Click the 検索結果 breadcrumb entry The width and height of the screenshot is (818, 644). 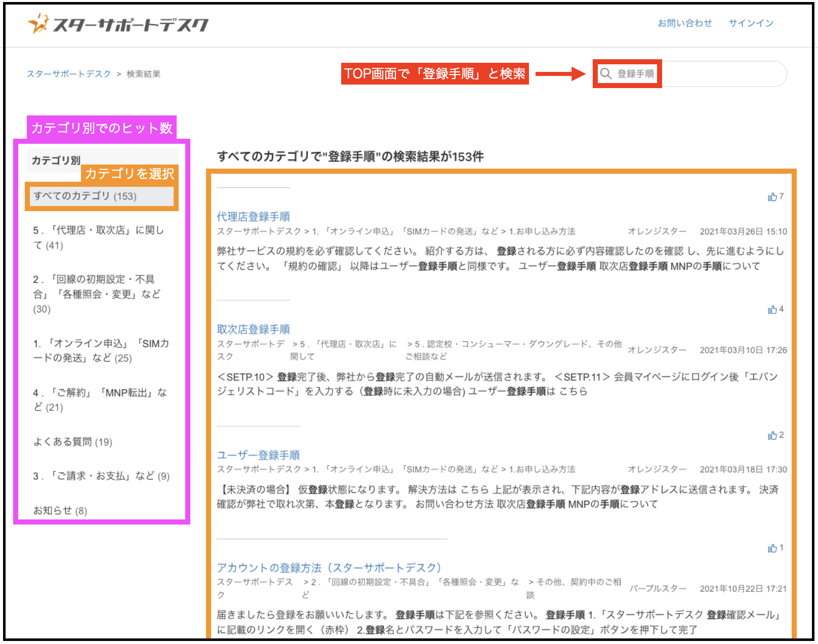[x=143, y=73]
